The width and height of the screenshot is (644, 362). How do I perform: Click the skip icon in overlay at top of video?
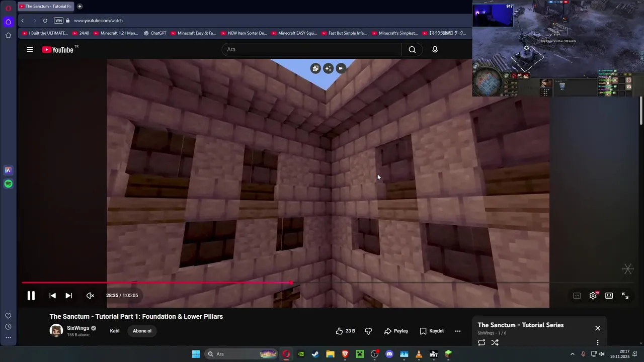[341, 68]
